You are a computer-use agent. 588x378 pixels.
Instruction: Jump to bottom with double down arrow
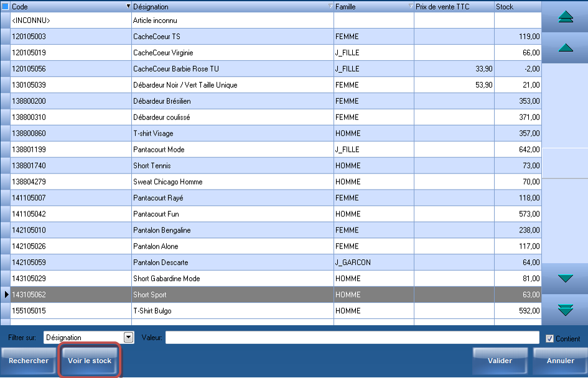(x=565, y=310)
